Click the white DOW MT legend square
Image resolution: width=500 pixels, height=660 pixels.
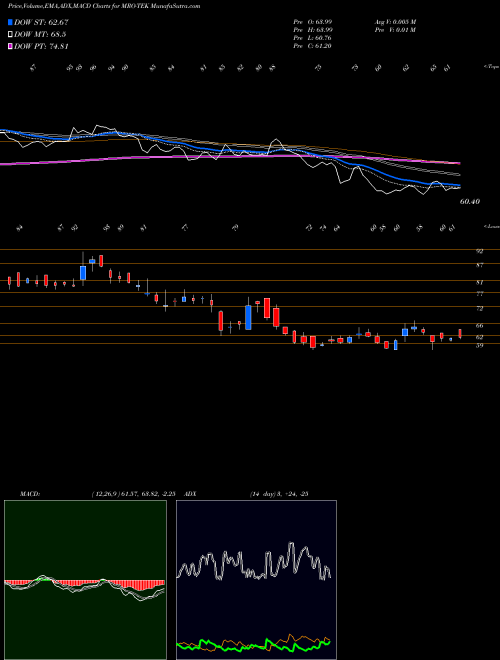[11, 35]
